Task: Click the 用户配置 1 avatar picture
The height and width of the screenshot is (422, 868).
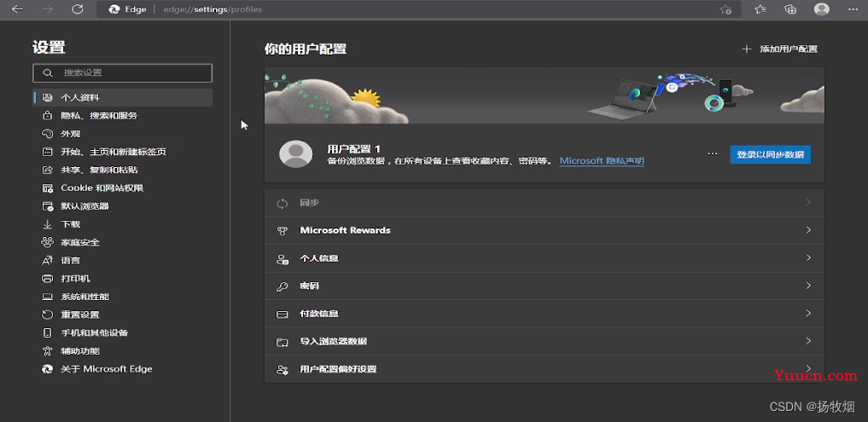Action: click(x=295, y=153)
